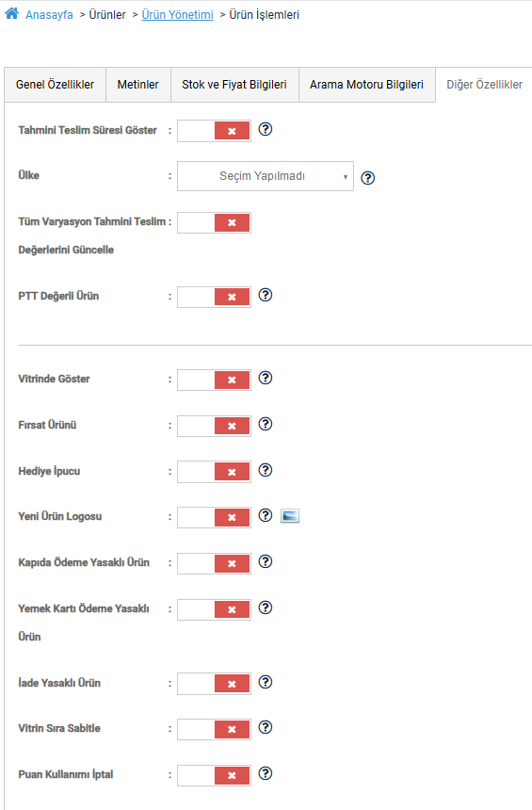Open the Ülke country dropdown
Viewport: 532px width, 810px height.
[x=266, y=176]
